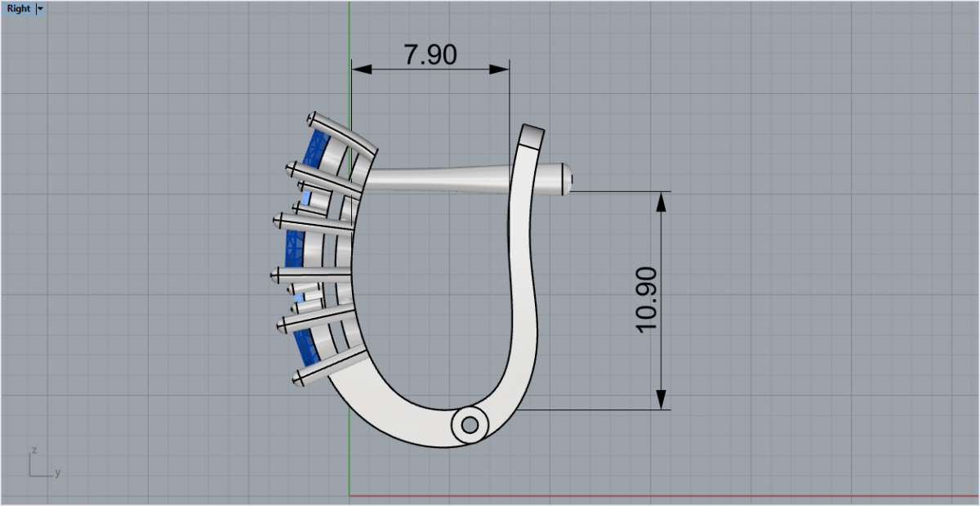The height and width of the screenshot is (506, 980).
Task: Select the 7.90 dimension text
Action: tap(430, 55)
